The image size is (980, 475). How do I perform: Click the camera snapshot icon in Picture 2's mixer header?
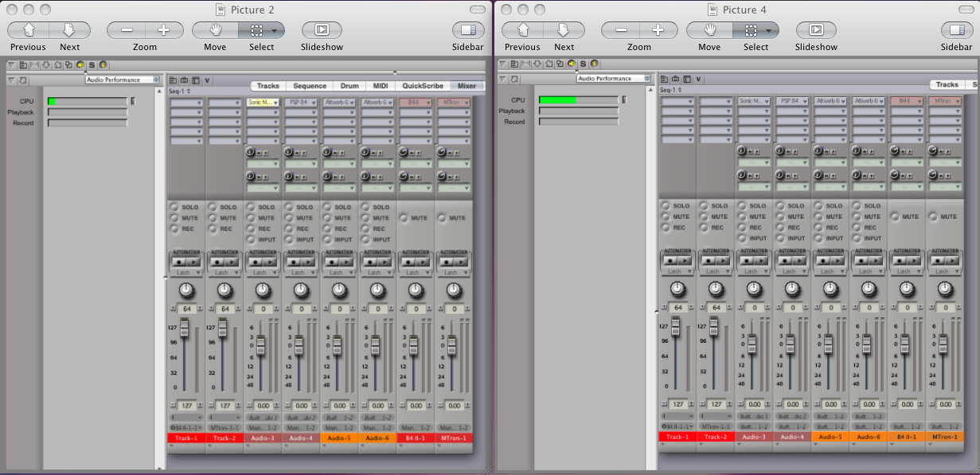point(184,80)
